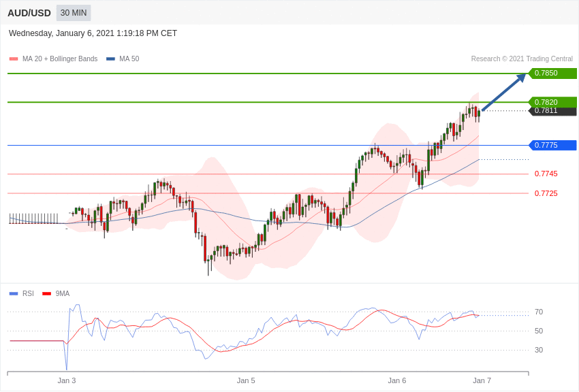Screen dimensions: 579x392
Task: Click the pink MA 20 legend color swatch
Action: click(x=14, y=59)
